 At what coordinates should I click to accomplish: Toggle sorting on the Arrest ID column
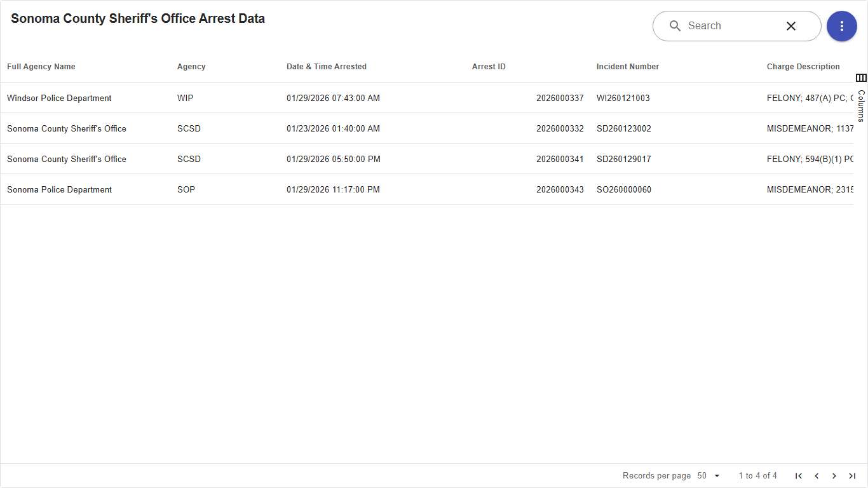point(489,66)
